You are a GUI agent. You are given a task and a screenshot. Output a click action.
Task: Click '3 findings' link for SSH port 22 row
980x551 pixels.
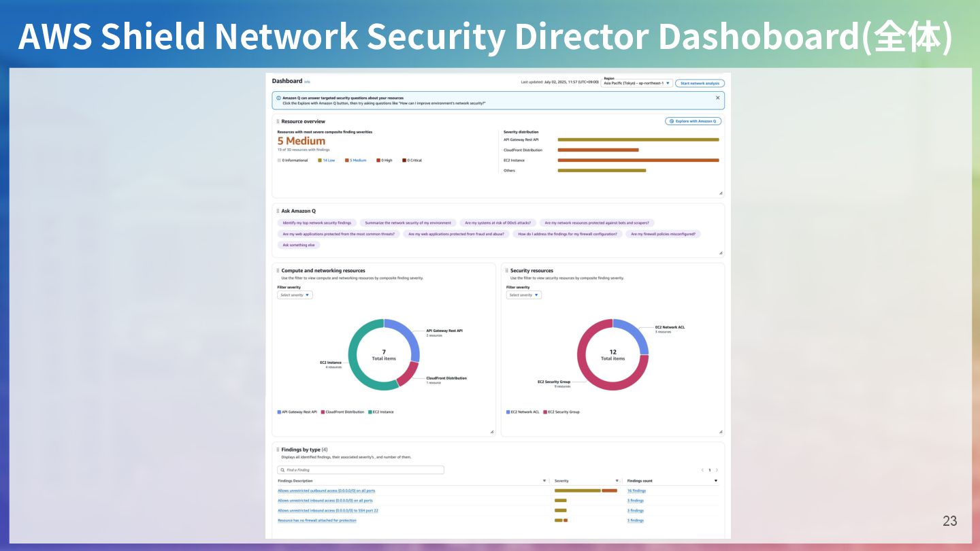(x=636, y=510)
